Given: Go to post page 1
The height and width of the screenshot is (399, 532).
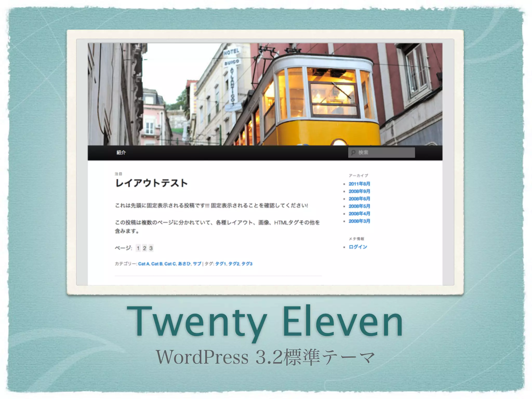Looking at the screenshot, I should coord(138,248).
